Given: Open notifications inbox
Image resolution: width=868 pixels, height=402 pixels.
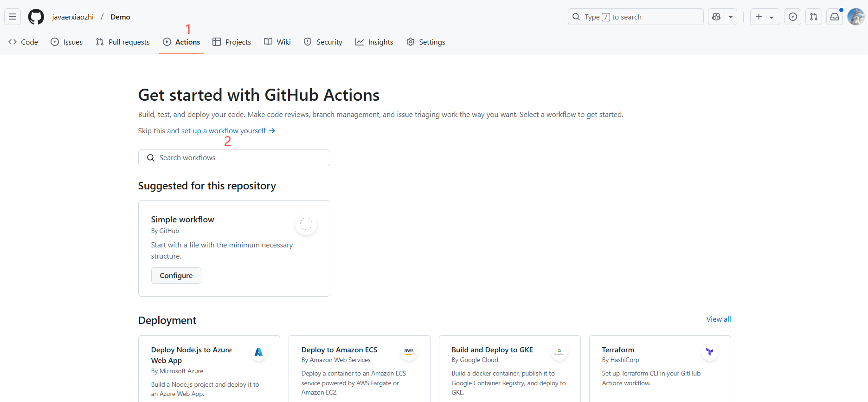Looking at the screenshot, I should coord(835,17).
